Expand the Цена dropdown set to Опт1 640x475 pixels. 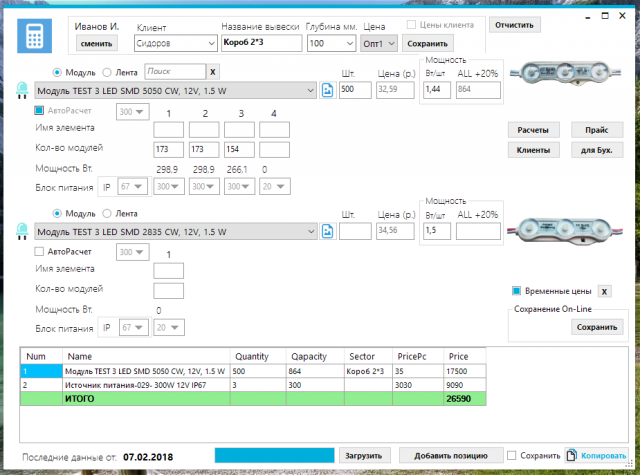[x=379, y=43]
